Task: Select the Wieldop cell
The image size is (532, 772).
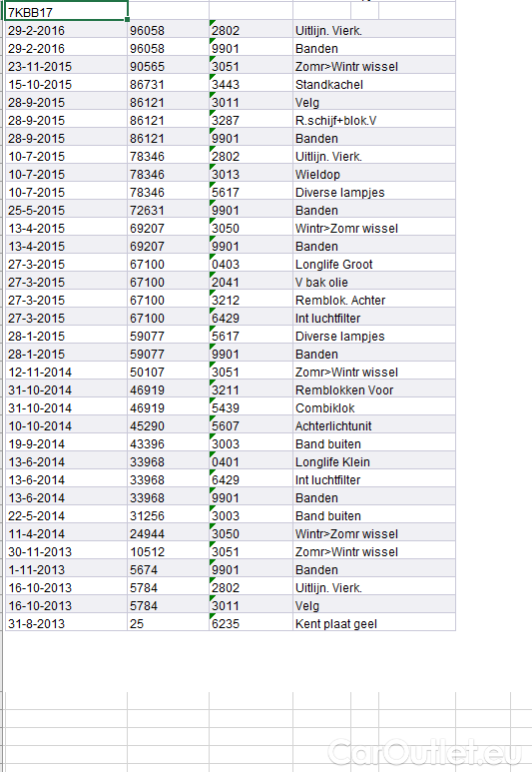Action: (374, 174)
